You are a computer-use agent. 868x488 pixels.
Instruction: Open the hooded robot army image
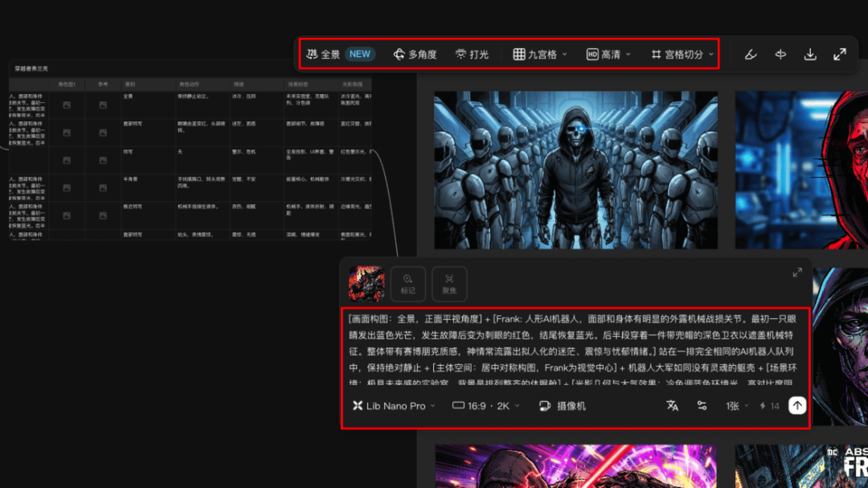click(x=575, y=170)
